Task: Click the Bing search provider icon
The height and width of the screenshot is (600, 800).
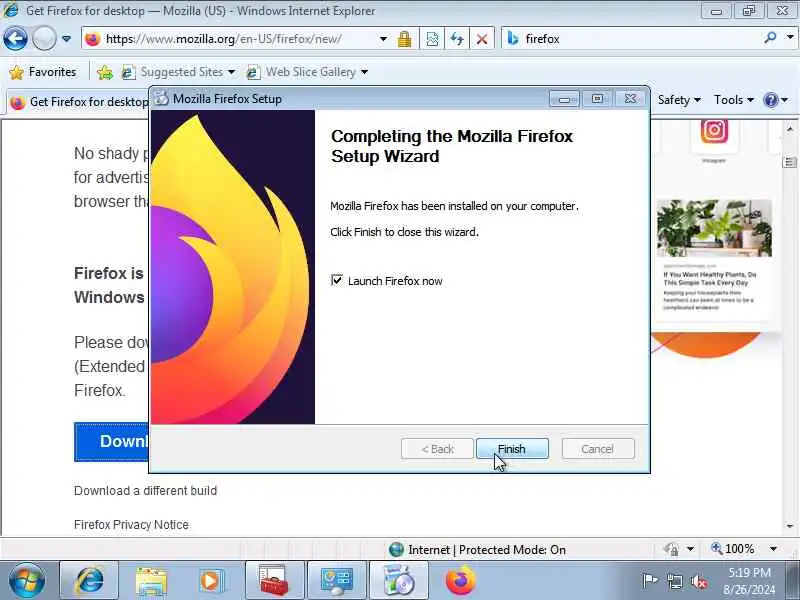Action: coord(513,39)
